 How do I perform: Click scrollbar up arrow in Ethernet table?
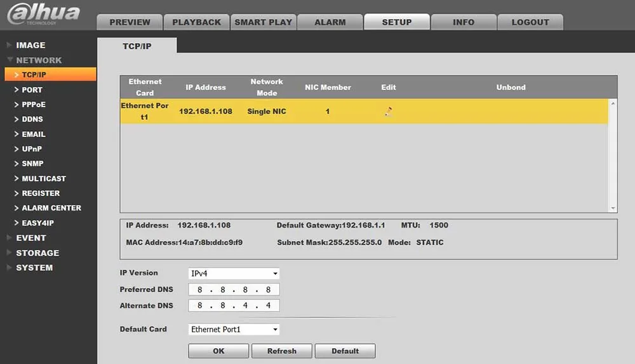tap(613, 103)
